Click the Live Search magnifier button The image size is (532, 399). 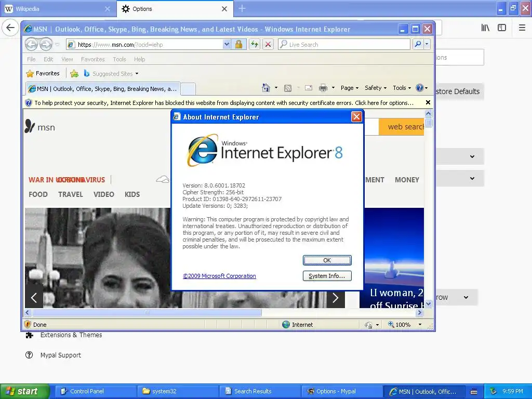pyautogui.click(x=418, y=44)
